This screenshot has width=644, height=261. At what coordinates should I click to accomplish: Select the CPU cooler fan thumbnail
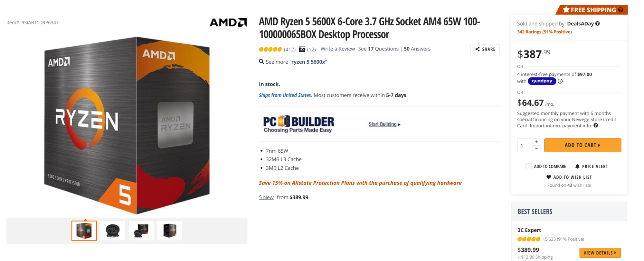(113, 230)
